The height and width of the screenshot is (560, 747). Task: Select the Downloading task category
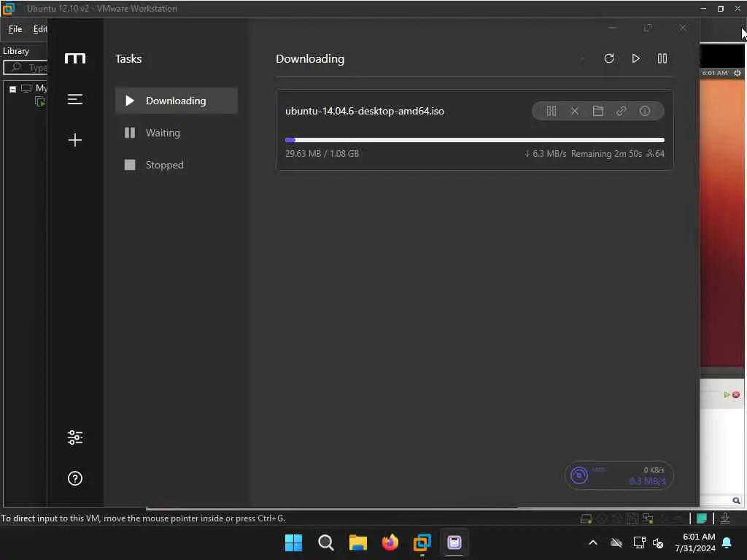point(177,101)
